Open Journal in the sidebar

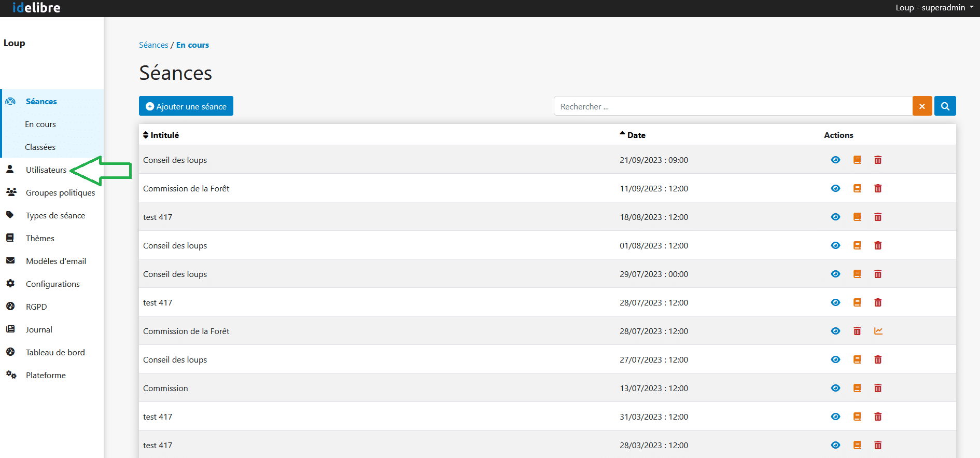pyautogui.click(x=39, y=329)
